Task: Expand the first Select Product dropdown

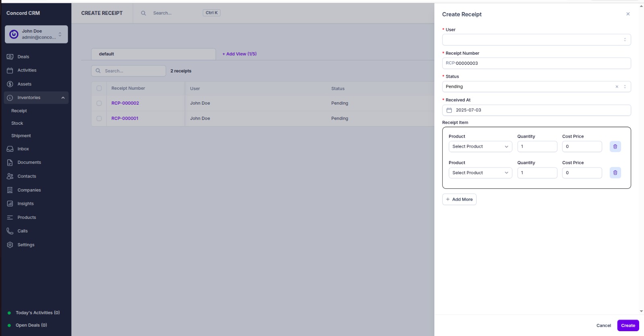Action: 480,146
